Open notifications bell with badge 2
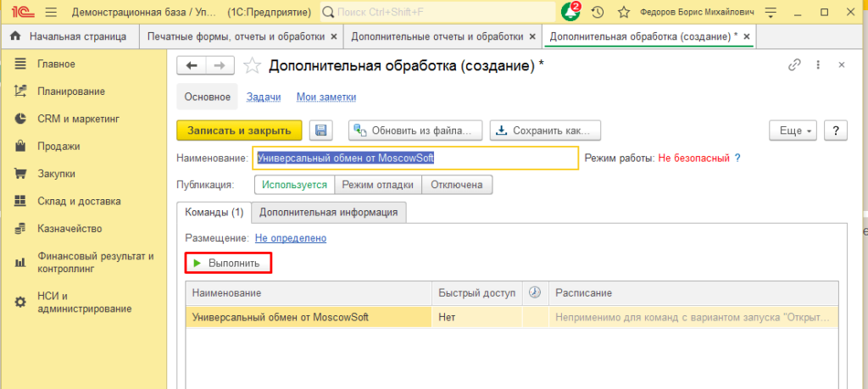 tap(570, 11)
